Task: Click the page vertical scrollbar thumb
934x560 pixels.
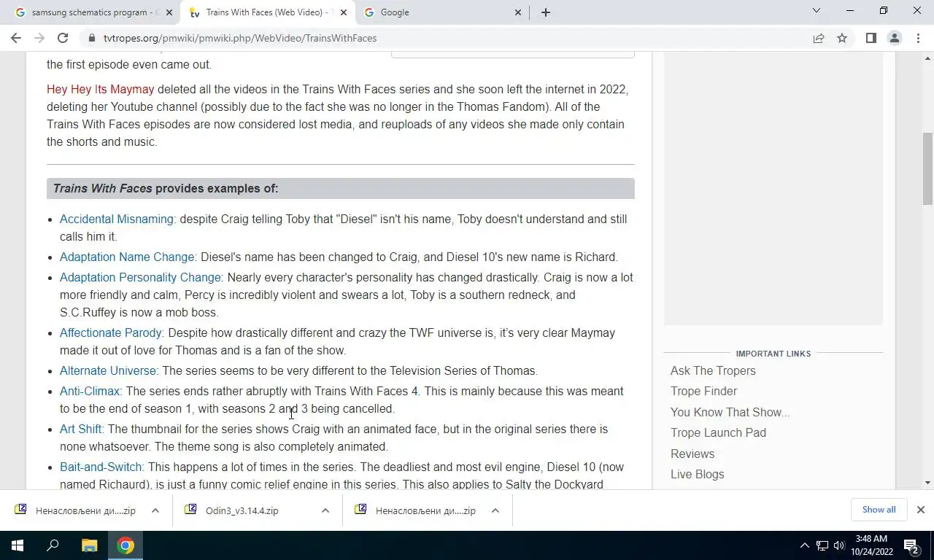Action: coord(927,169)
